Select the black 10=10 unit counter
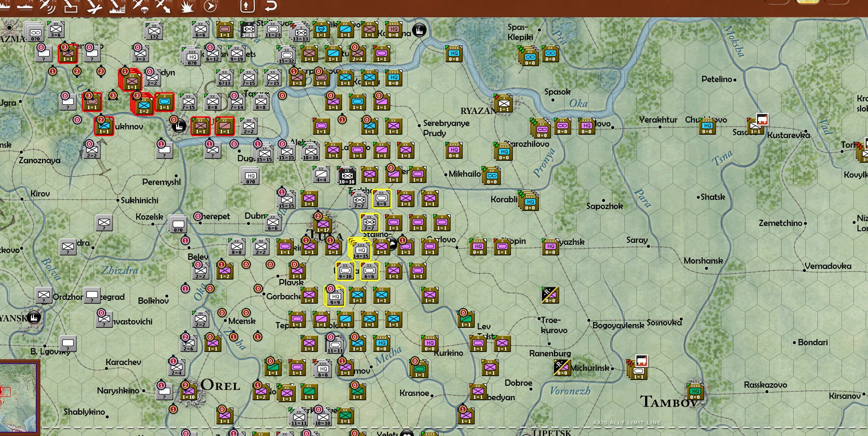 click(x=346, y=175)
